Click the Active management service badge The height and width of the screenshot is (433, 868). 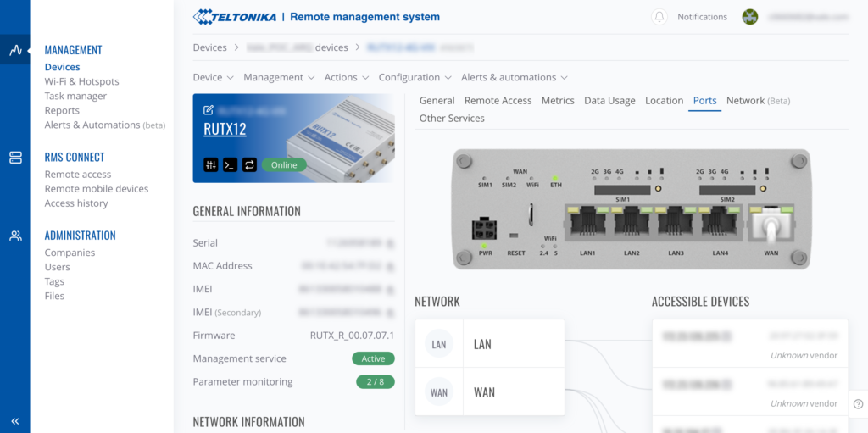(x=373, y=358)
